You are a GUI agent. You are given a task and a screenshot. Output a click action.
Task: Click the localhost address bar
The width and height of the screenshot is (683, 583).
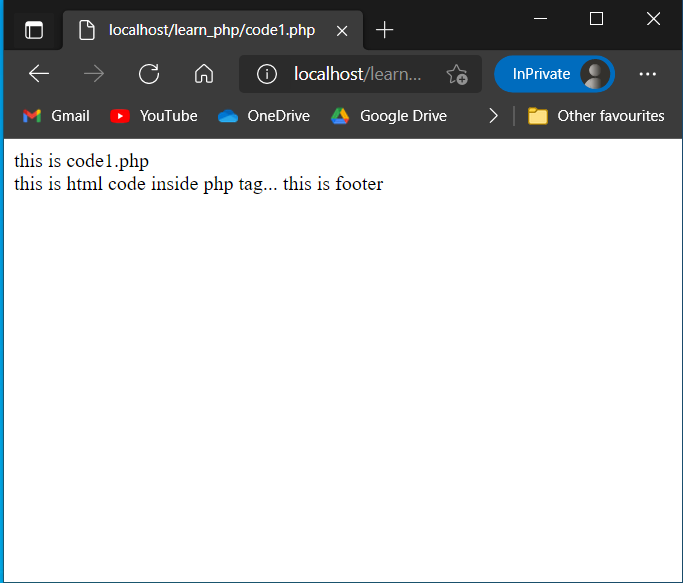[x=357, y=74]
